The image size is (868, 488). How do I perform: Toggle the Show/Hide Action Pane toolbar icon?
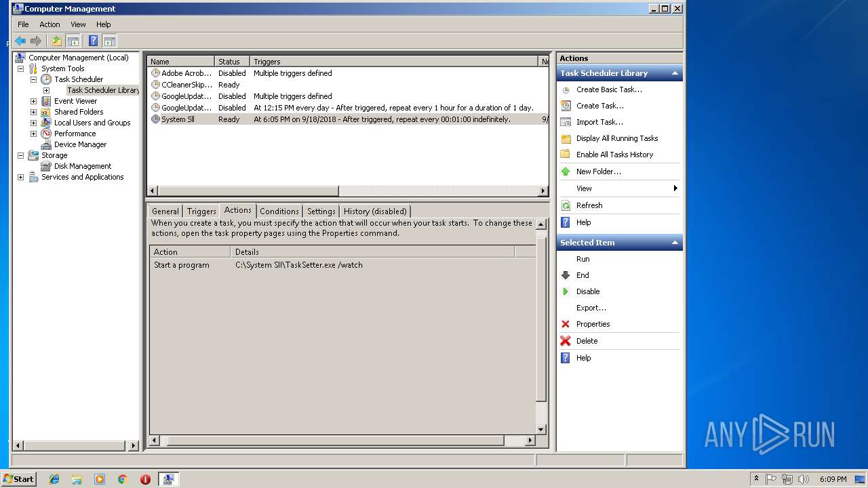tap(109, 41)
